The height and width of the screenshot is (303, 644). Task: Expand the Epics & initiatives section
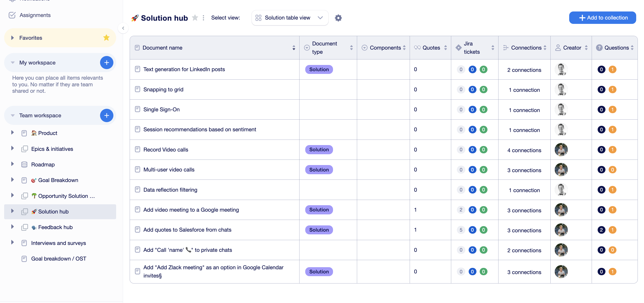12,148
